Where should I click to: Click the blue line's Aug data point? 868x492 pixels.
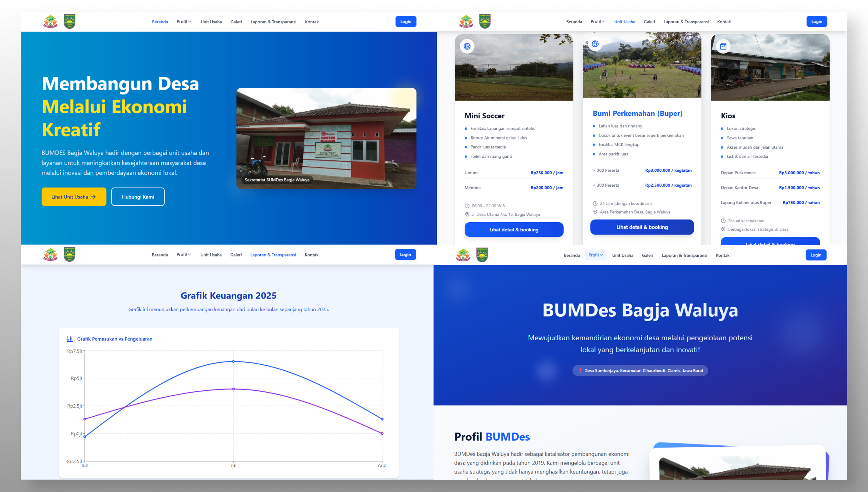(x=382, y=419)
